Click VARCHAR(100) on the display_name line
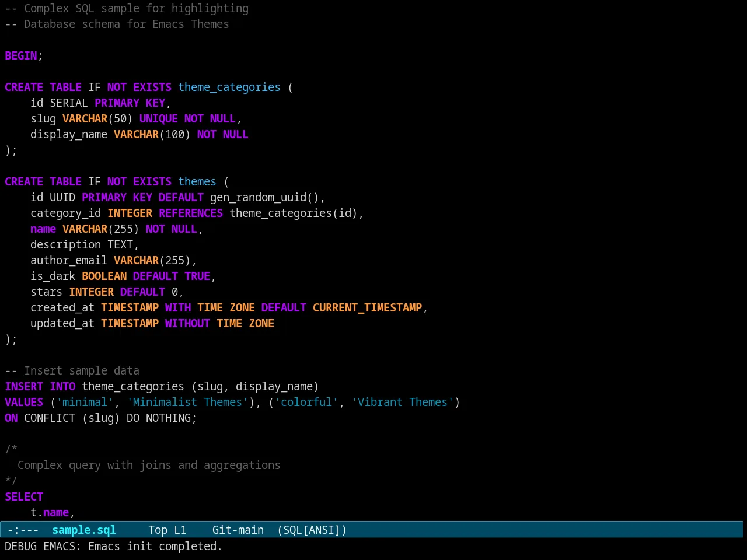Viewport: 747px width, 560px height. point(152,134)
